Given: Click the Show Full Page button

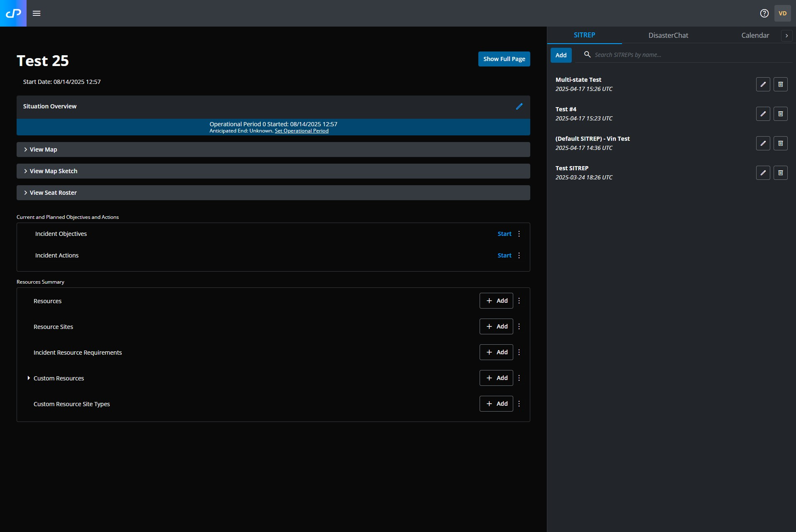Looking at the screenshot, I should pyautogui.click(x=504, y=59).
